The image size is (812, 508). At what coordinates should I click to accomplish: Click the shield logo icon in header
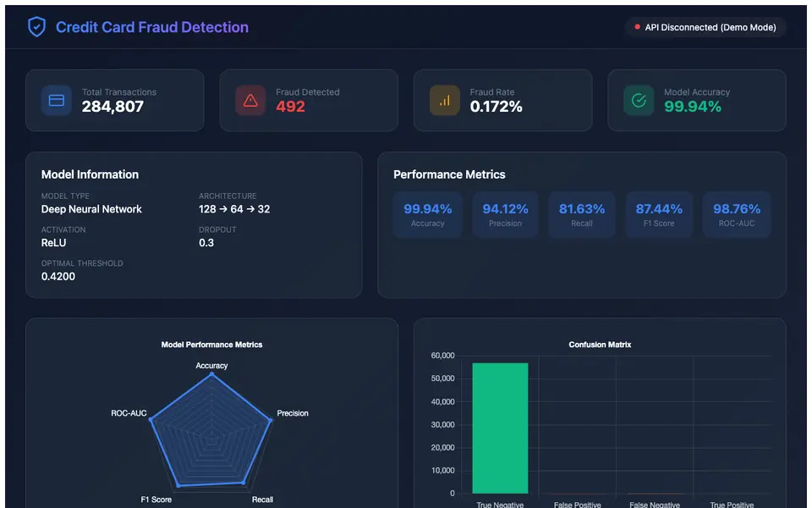(x=36, y=27)
